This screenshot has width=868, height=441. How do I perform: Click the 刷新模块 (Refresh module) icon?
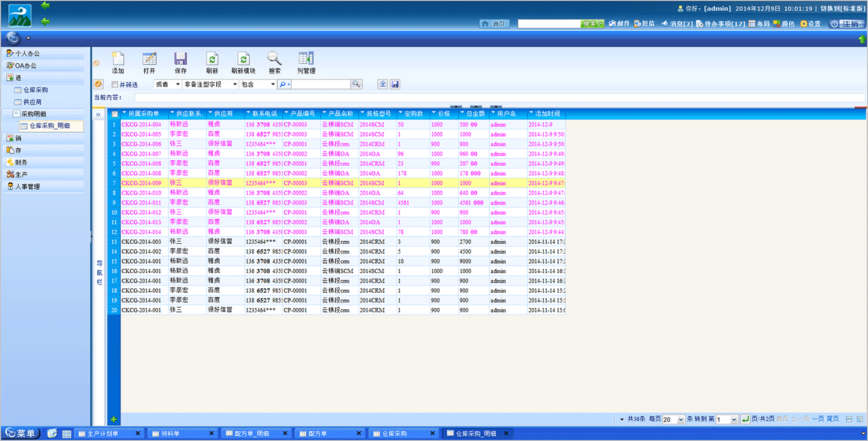[243, 59]
